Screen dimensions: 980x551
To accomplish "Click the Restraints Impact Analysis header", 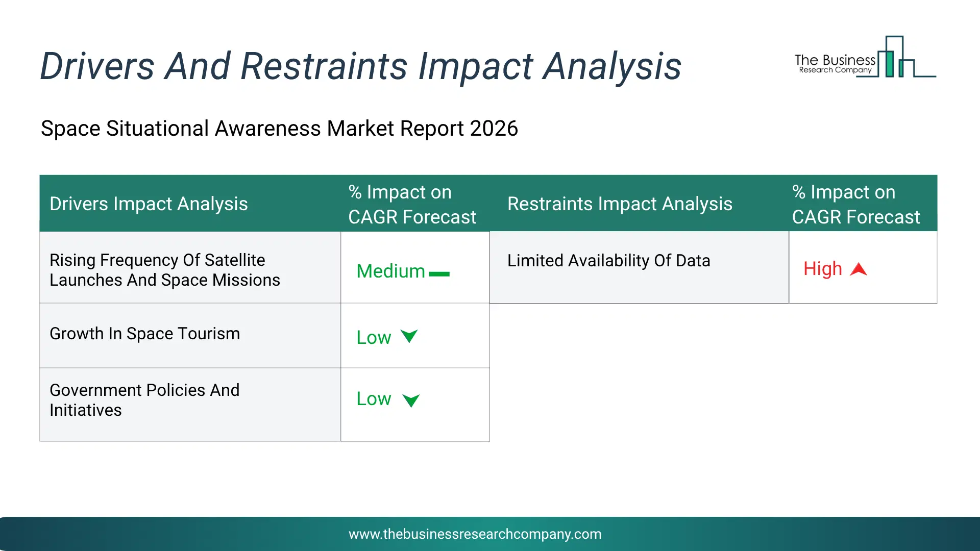I will 620,204.
